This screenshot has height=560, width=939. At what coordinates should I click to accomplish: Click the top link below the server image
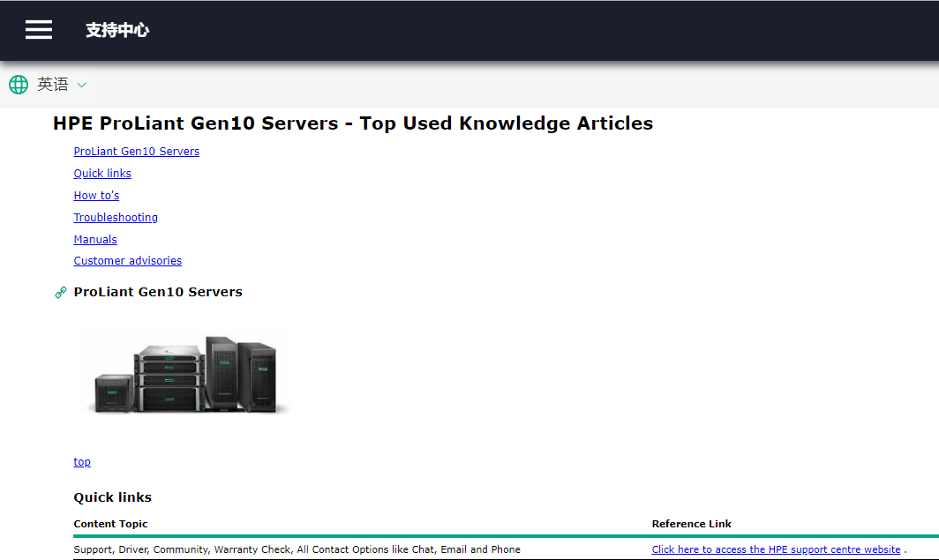(x=82, y=462)
